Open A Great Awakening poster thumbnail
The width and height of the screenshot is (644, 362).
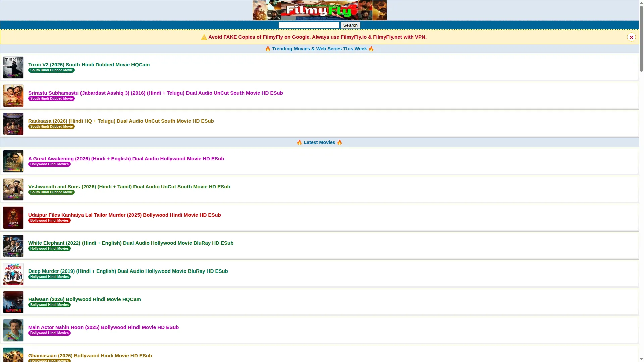13,161
